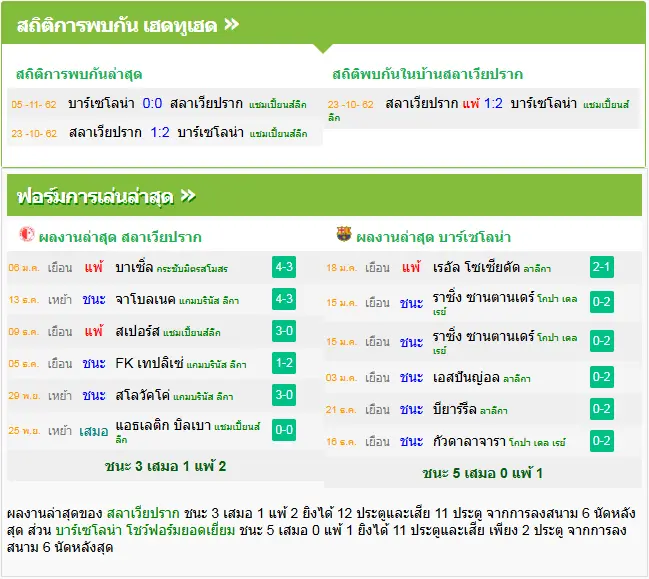Select opponent name 'กัวดาลาจารา'
649x579 pixels.
coord(469,442)
